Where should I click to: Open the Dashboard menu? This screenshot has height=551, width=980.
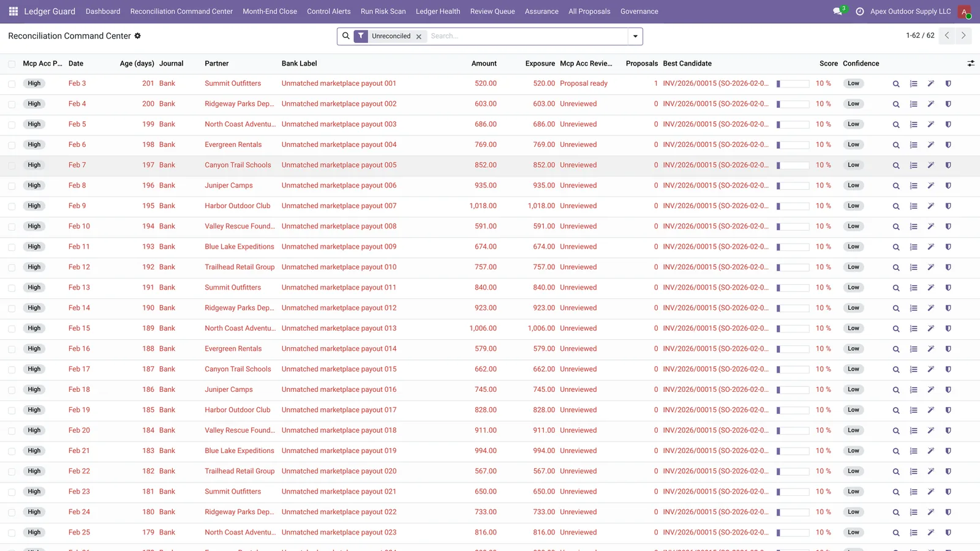(103, 12)
